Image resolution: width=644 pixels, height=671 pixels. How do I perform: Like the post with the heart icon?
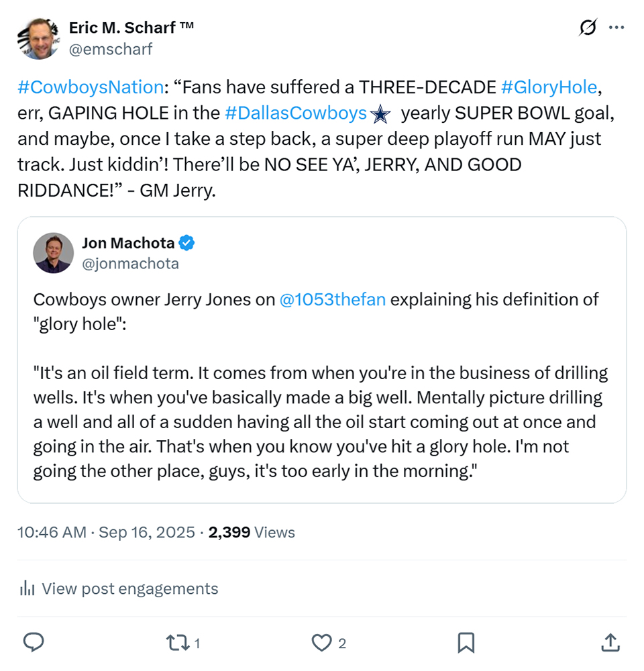point(322,643)
